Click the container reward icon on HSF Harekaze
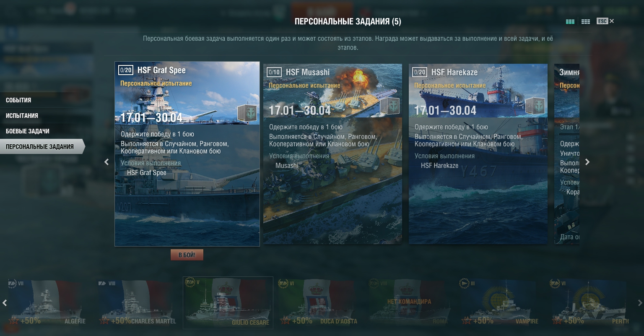 535,106
